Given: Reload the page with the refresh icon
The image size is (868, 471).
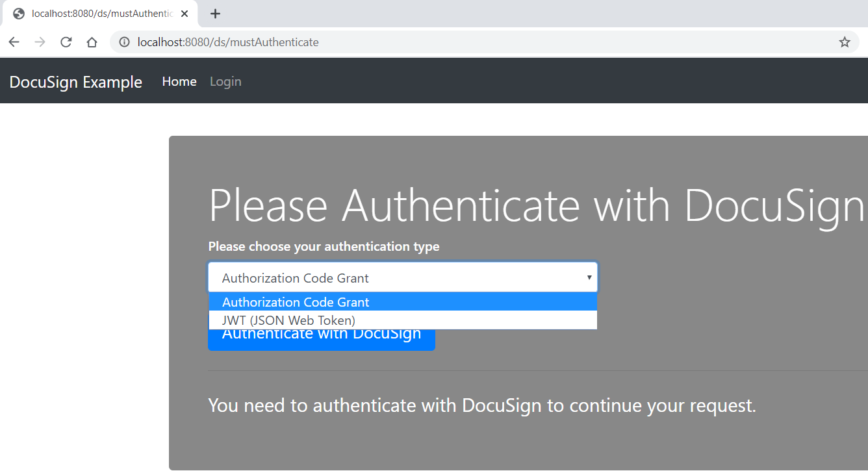Looking at the screenshot, I should point(66,42).
